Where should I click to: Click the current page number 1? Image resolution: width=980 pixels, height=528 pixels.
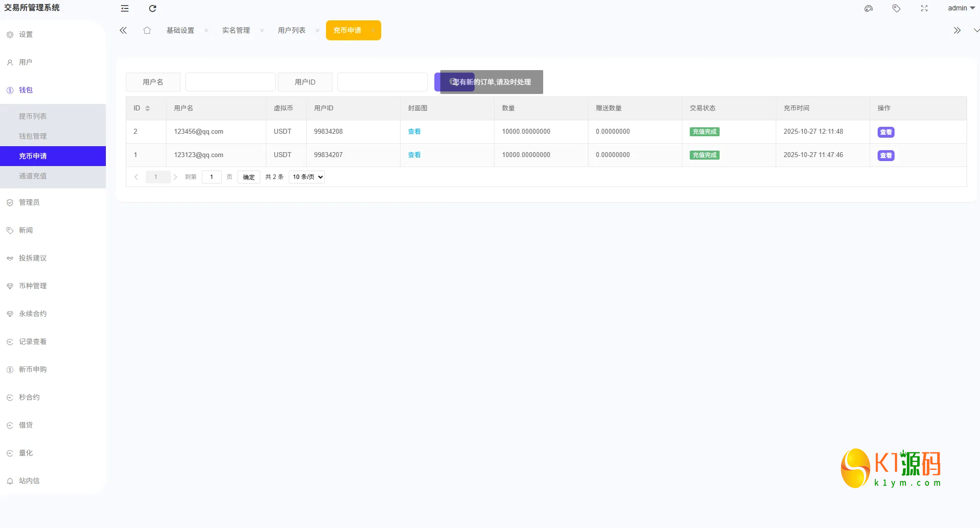[156, 177]
